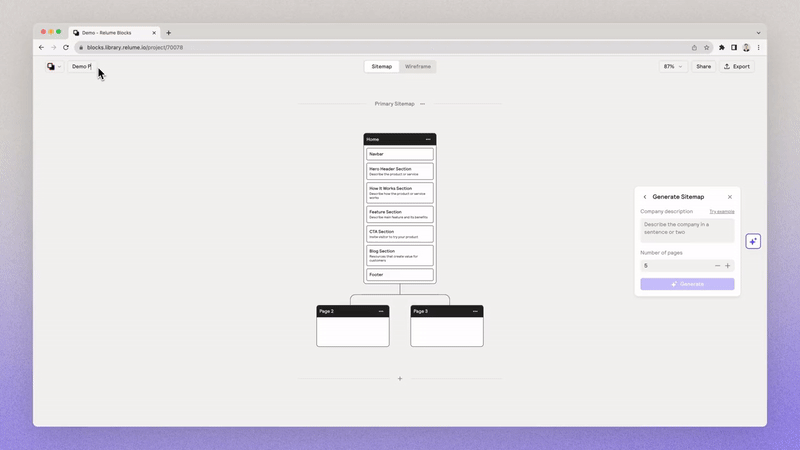Select the Hero Header Section block
Image resolution: width=800 pixels, height=450 pixels.
(400, 171)
